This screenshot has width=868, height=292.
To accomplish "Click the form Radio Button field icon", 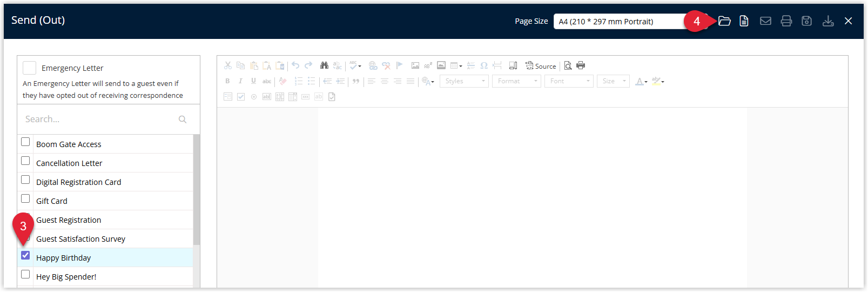I will (x=254, y=97).
